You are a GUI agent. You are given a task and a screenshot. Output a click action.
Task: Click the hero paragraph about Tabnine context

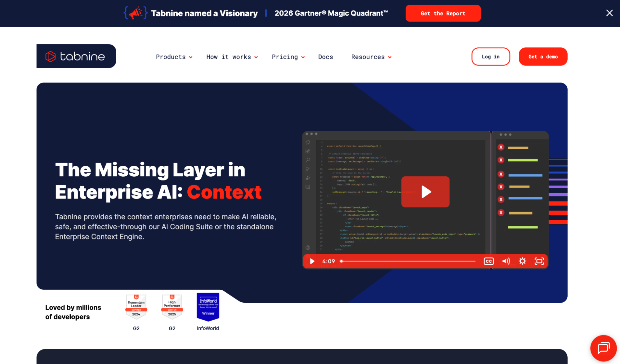coord(166,227)
